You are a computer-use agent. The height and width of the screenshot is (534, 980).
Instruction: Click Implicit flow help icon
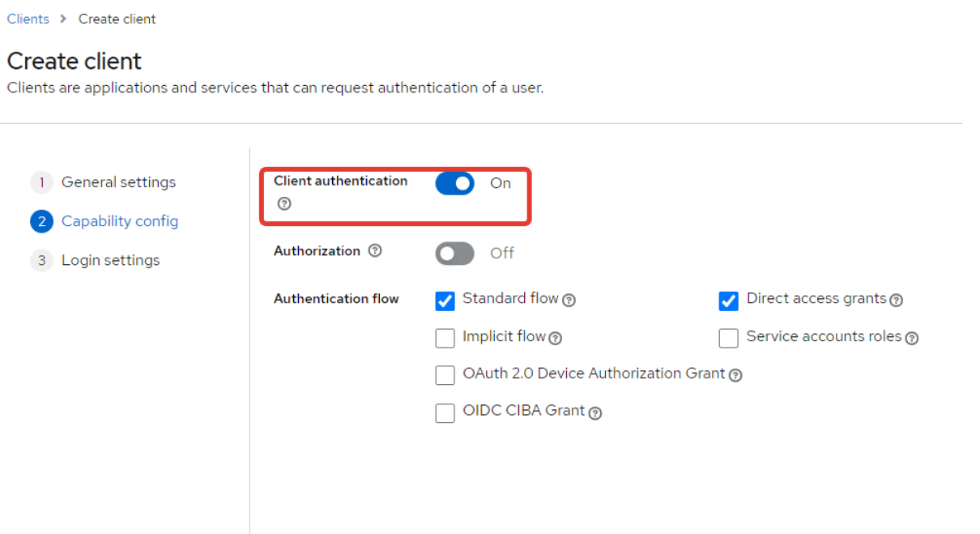pyautogui.click(x=556, y=338)
